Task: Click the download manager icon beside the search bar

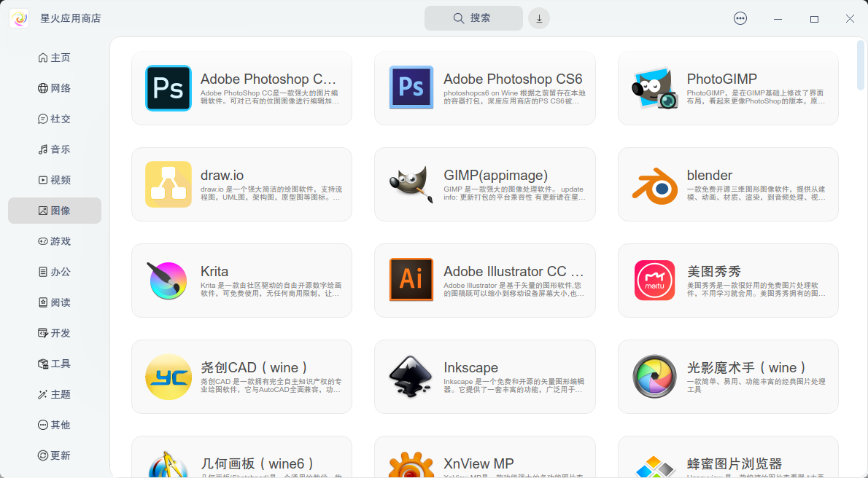Action: point(538,17)
